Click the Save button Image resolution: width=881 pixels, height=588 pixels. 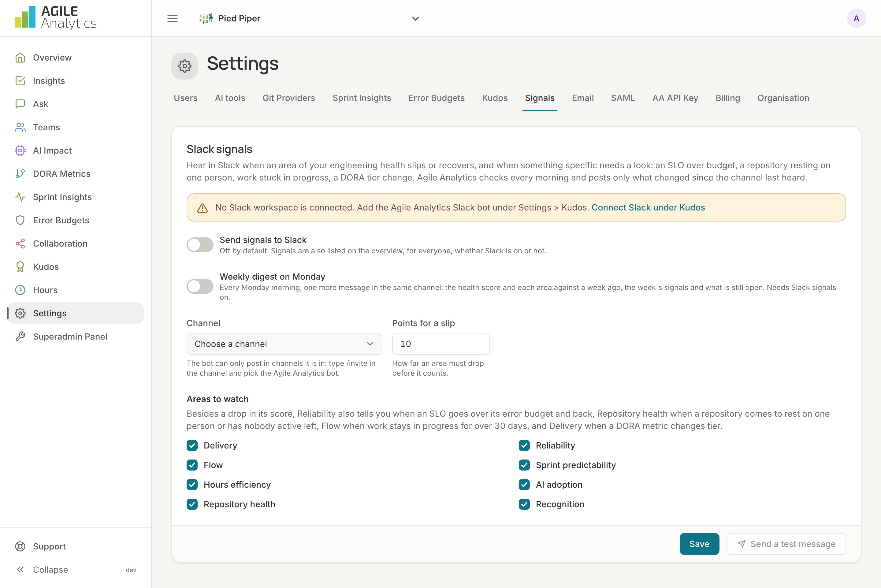tap(699, 544)
